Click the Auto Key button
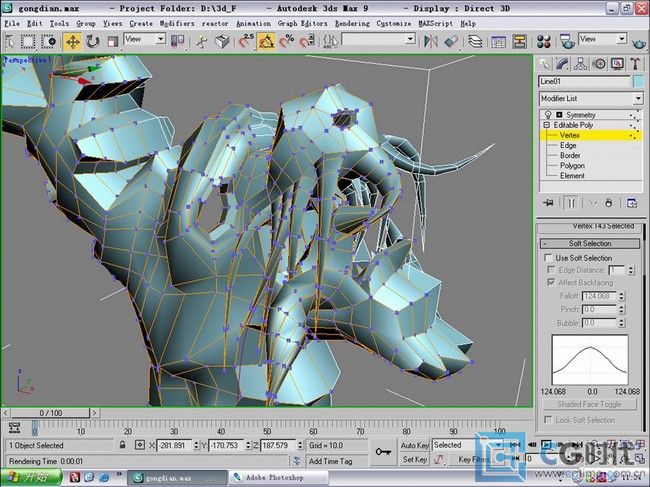This screenshot has height=487, width=650. [x=414, y=445]
